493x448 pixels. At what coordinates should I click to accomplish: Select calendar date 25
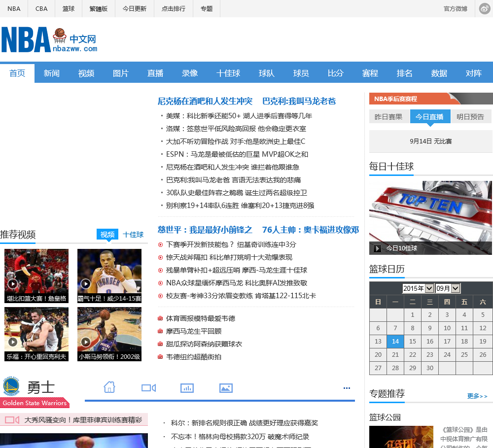464,355
